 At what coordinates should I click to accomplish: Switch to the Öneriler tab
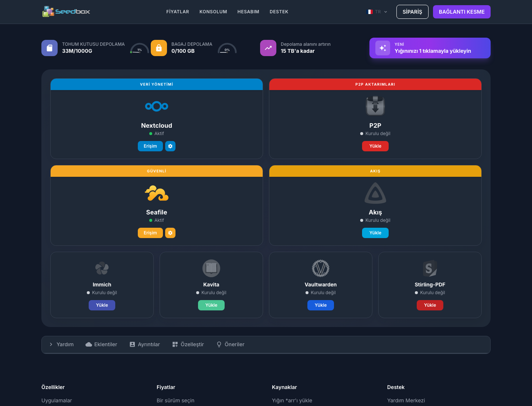coord(231,344)
